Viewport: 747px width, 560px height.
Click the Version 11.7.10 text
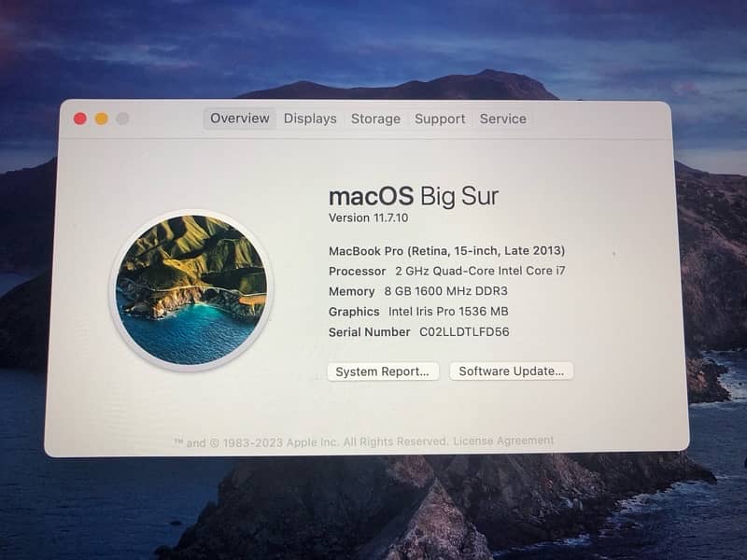tap(368, 218)
